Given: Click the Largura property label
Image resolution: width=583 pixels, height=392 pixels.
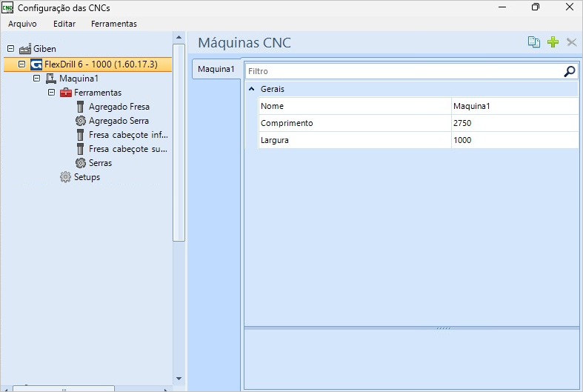Looking at the screenshot, I should (x=275, y=140).
